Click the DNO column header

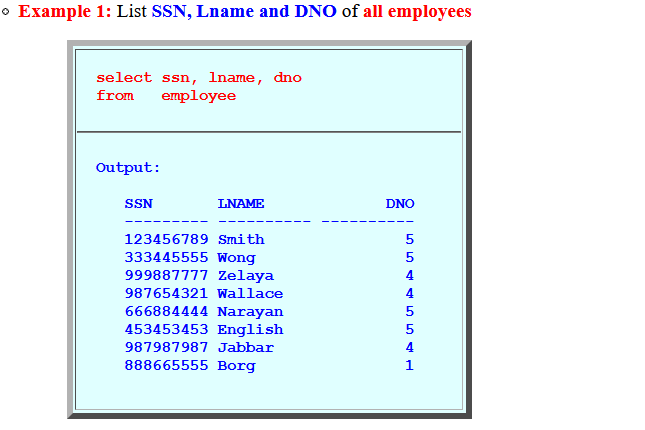tap(400, 203)
